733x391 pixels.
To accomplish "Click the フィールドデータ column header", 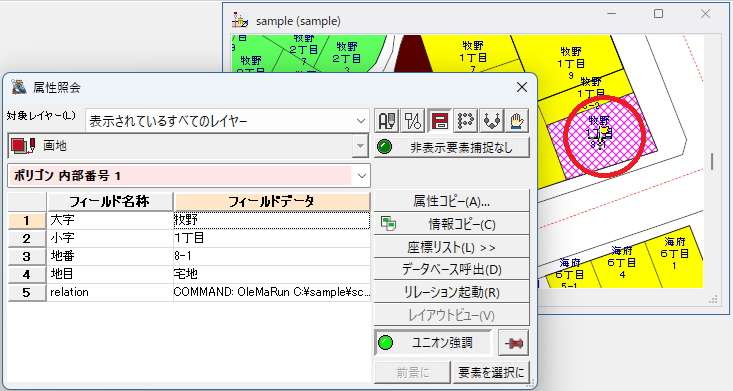I will [x=272, y=202].
